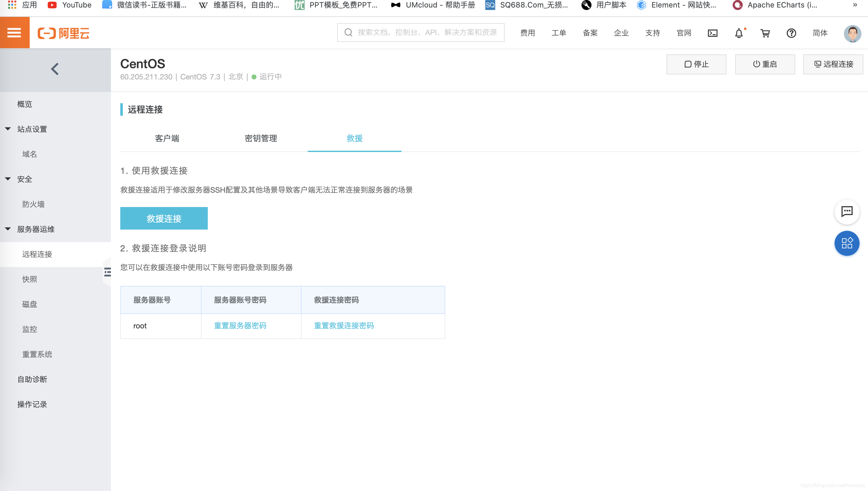Click the 重置救援连接密码 link
The width and height of the screenshot is (868, 491).
point(344,326)
